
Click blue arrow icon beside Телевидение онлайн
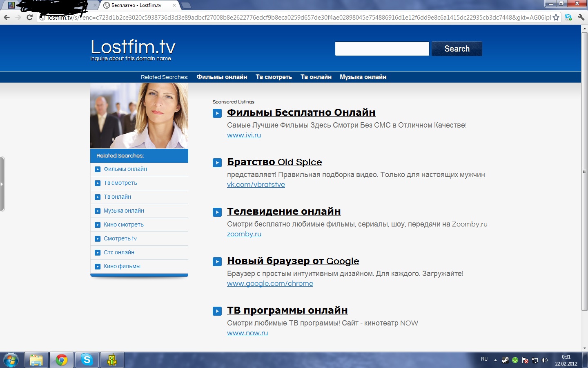(x=217, y=212)
